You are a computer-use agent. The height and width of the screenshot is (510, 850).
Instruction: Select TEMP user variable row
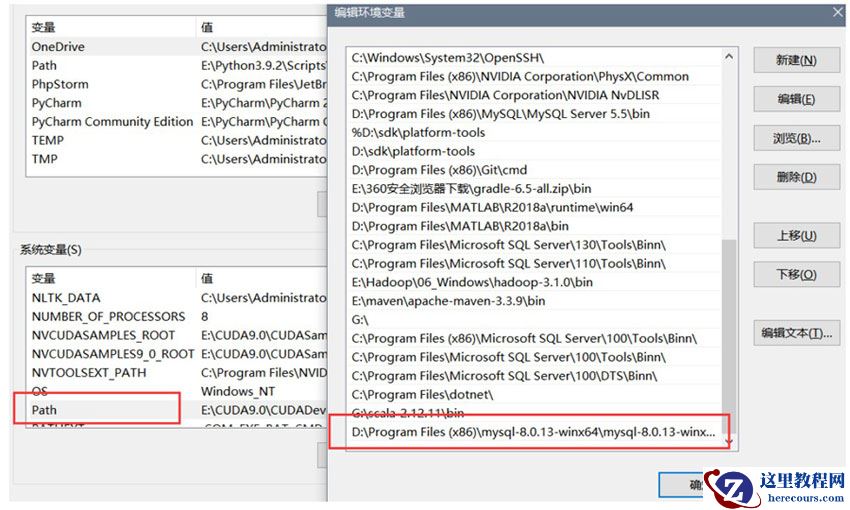pos(177,140)
